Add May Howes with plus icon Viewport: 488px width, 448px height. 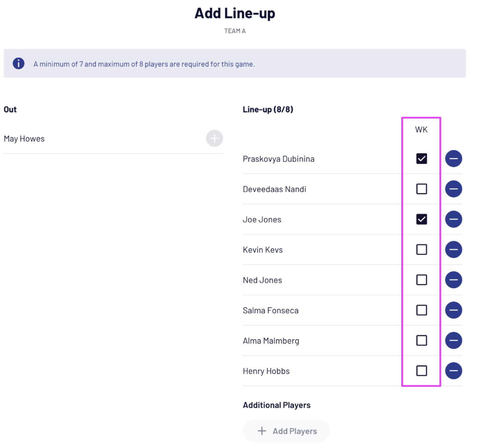tap(214, 138)
